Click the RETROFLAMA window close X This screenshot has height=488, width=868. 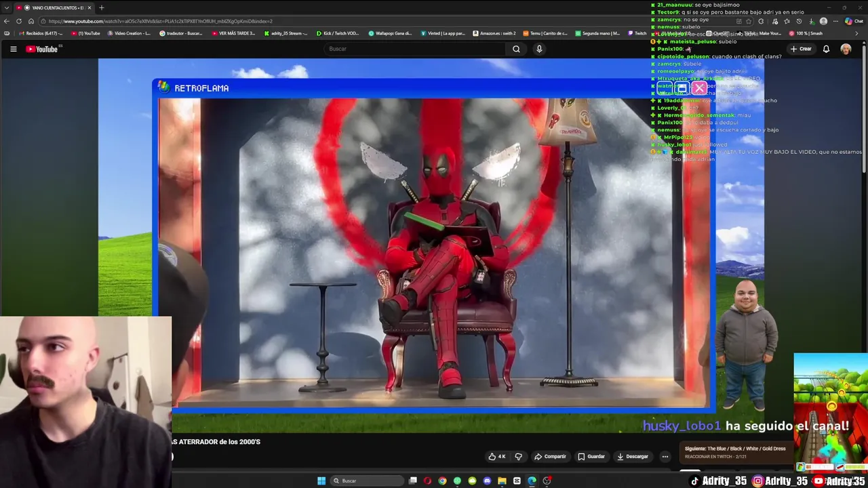point(699,88)
